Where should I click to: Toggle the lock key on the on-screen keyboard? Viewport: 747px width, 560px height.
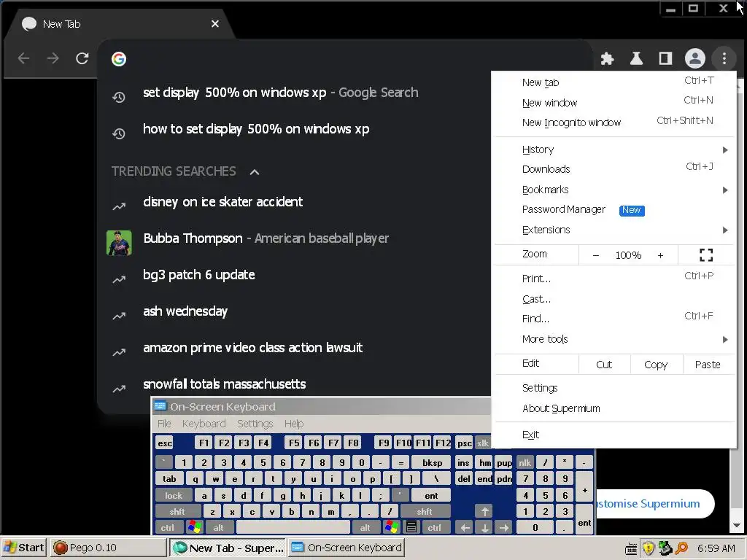[174, 495]
